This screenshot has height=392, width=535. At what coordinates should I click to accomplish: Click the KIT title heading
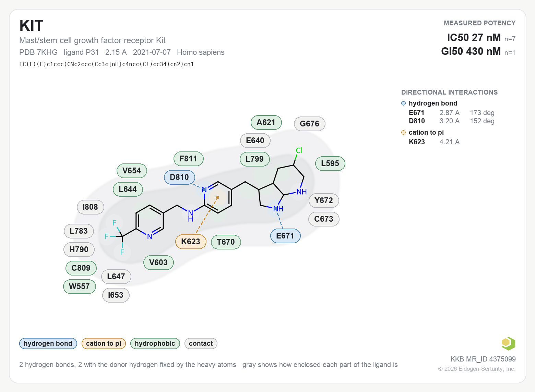click(x=32, y=26)
